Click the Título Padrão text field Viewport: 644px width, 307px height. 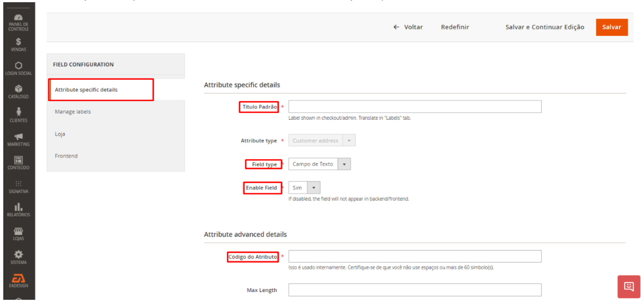[414, 106]
